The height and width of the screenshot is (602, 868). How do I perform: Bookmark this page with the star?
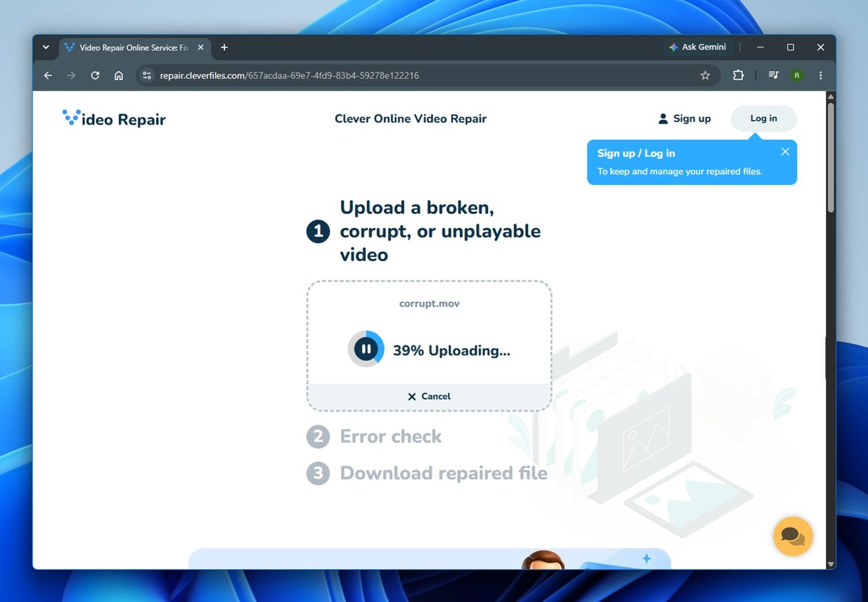[x=705, y=75]
